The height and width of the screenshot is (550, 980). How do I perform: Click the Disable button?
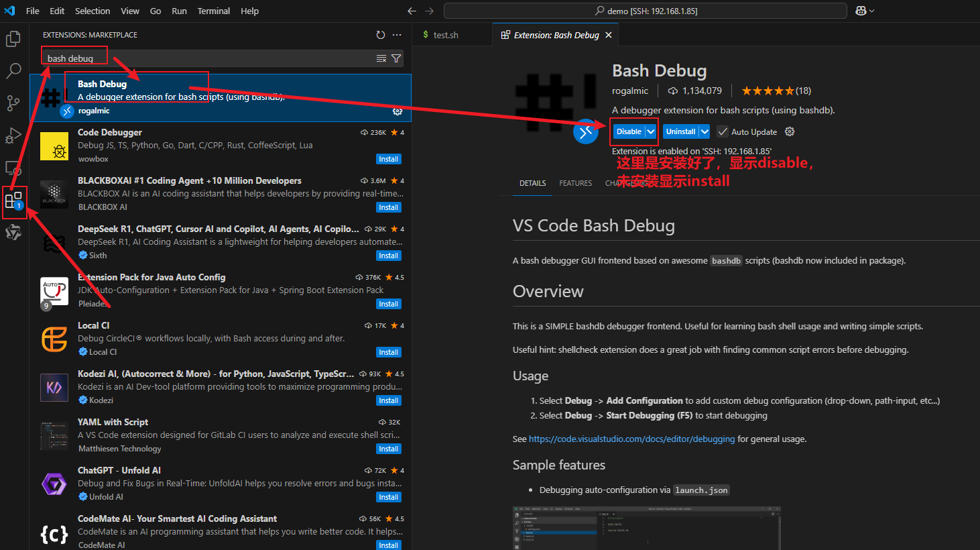coord(629,131)
